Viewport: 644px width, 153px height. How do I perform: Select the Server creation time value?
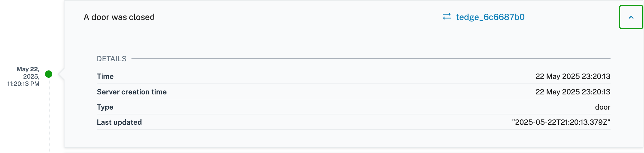tap(573, 92)
